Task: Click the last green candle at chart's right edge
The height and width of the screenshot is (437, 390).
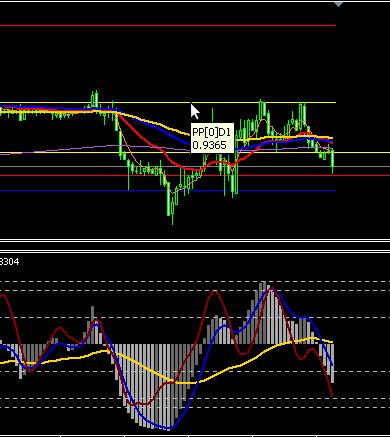Action: click(x=333, y=162)
